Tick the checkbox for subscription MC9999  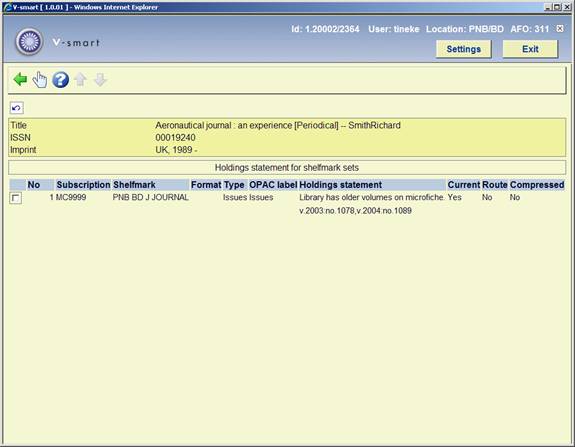[x=15, y=198]
